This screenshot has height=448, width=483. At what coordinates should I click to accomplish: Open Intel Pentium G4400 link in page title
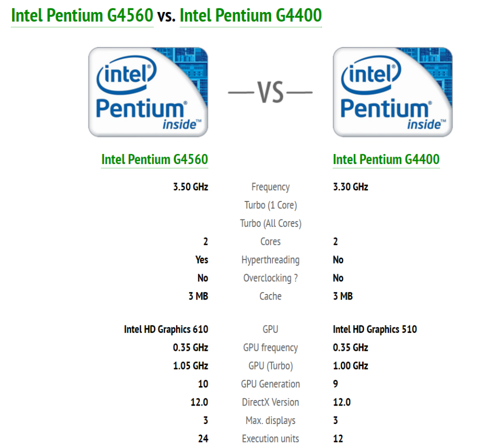tap(250, 15)
